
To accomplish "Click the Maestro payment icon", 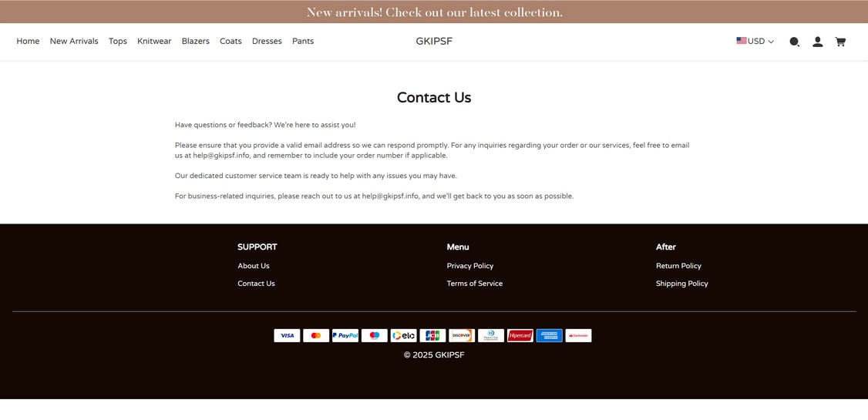I will pos(374,335).
